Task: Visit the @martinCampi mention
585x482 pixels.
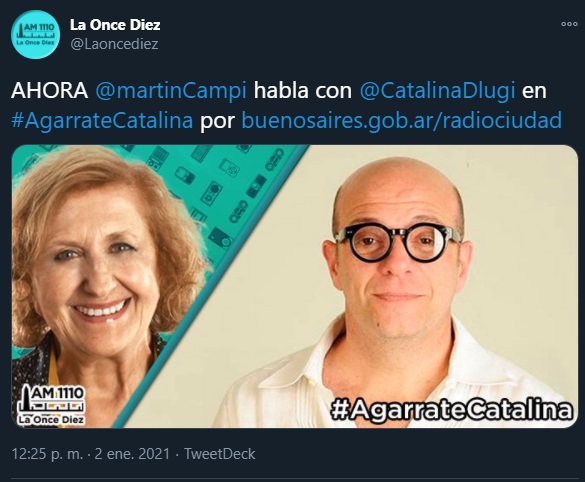Action: [x=171, y=91]
